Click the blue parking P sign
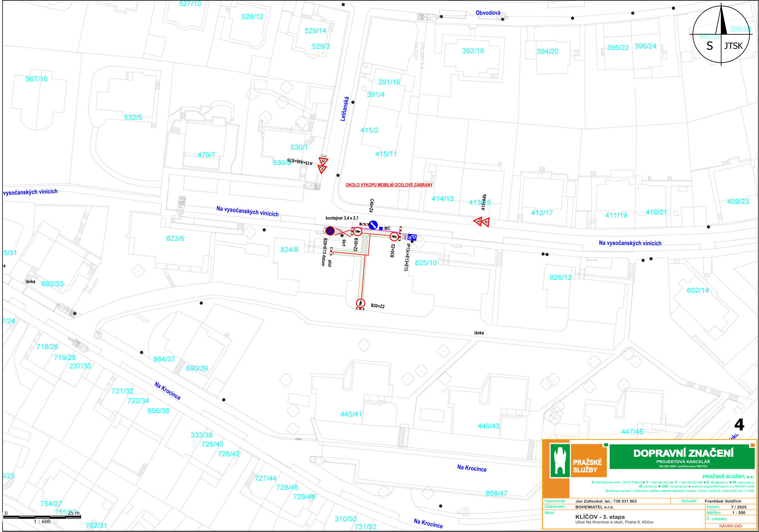The width and height of the screenshot is (759, 532). [412, 237]
